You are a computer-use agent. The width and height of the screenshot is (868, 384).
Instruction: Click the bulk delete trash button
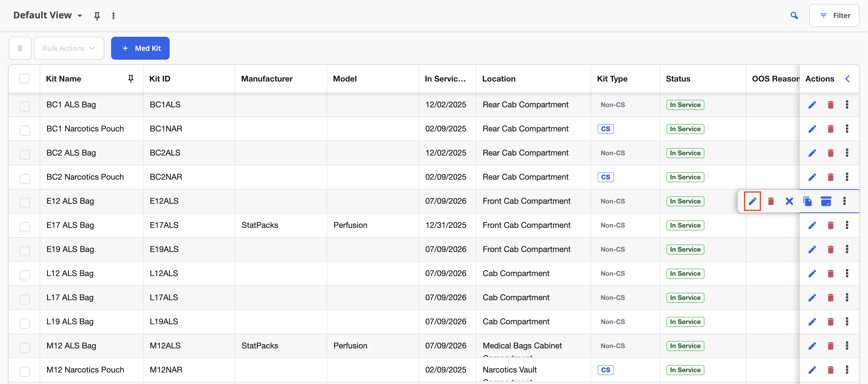pyautogui.click(x=20, y=48)
